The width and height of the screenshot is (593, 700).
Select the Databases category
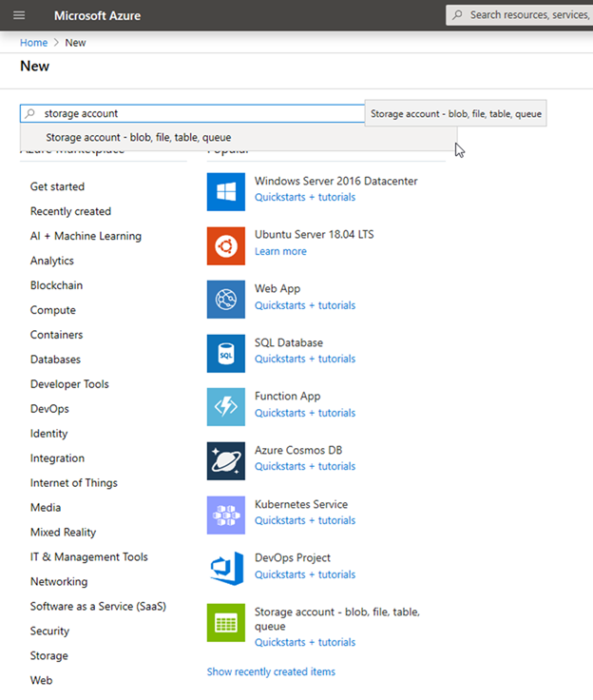pos(55,360)
